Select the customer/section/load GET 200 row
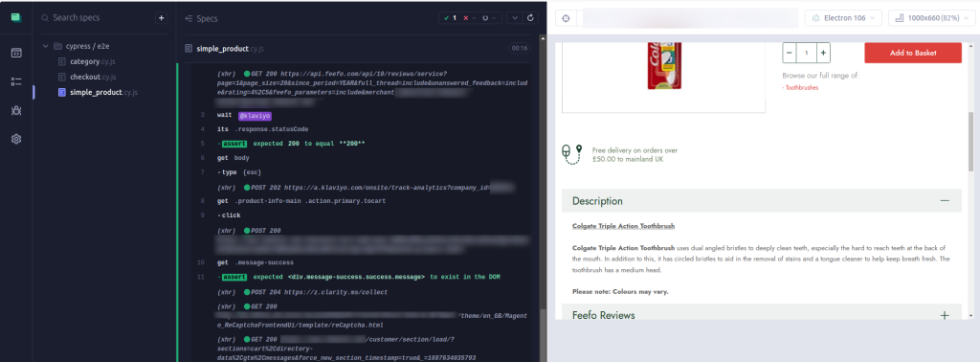The height and width of the screenshot is (362, 980). pyautogui.click(x=361, y=349)
